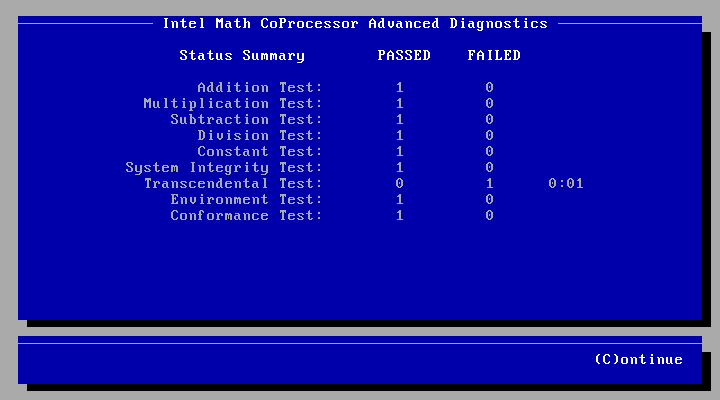Click Environment Test failed count
Viewport: 720px width, 400px height.
click(x=489, y=199)
